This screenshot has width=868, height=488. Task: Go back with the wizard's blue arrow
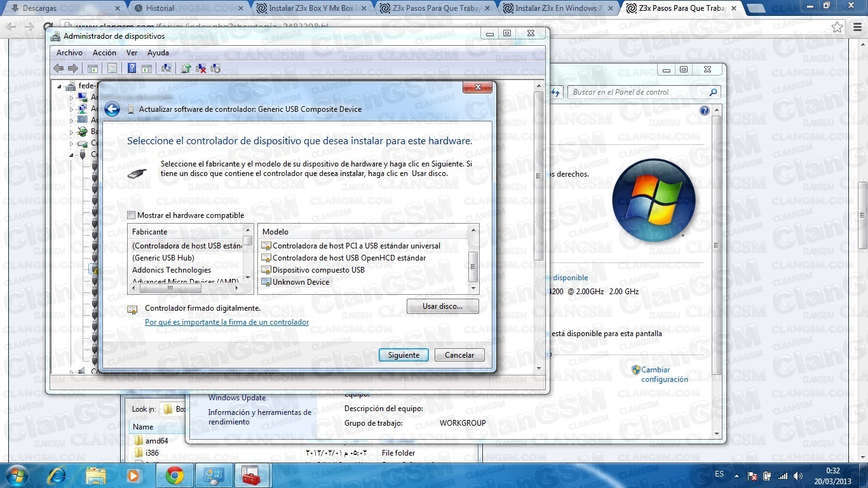click(112, 109)
